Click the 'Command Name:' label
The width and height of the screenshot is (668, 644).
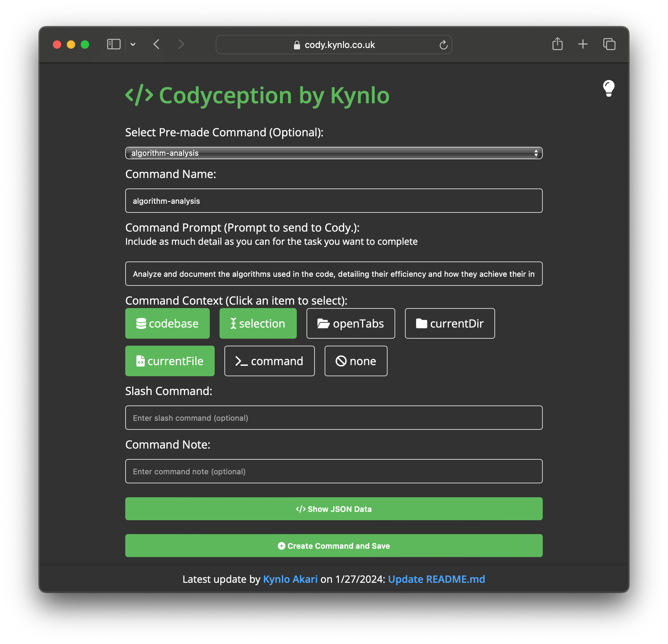coord(170,174)
